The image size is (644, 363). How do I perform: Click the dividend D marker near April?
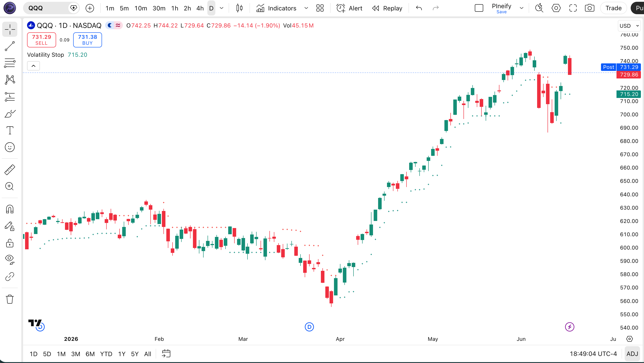[x=309, y=327]
